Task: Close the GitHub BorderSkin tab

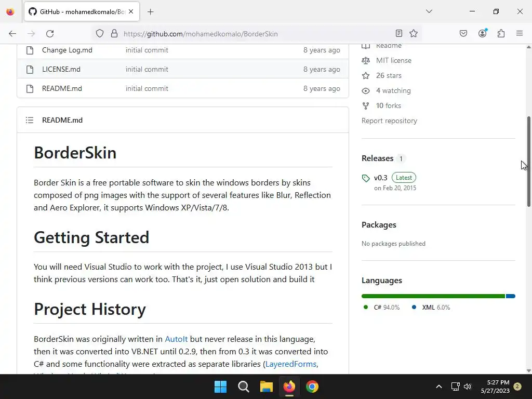Action: tap(131, 11)
